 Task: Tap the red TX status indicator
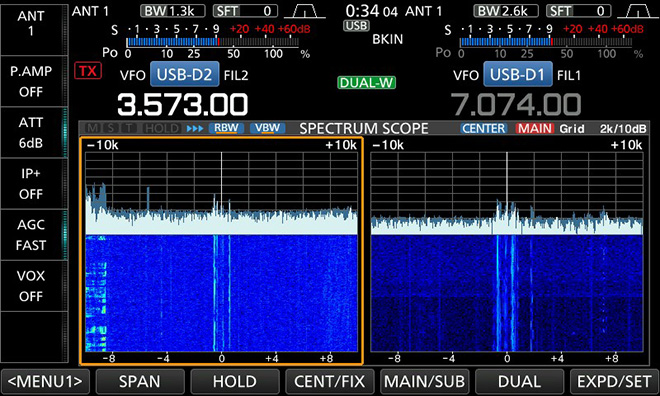pyautogui.click(x=88, y=71)
